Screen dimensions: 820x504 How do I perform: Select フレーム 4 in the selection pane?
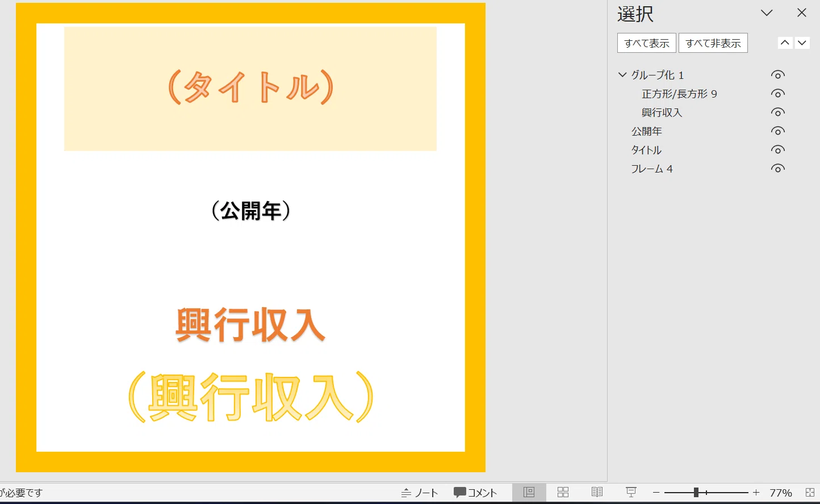[x=652, y=169]
